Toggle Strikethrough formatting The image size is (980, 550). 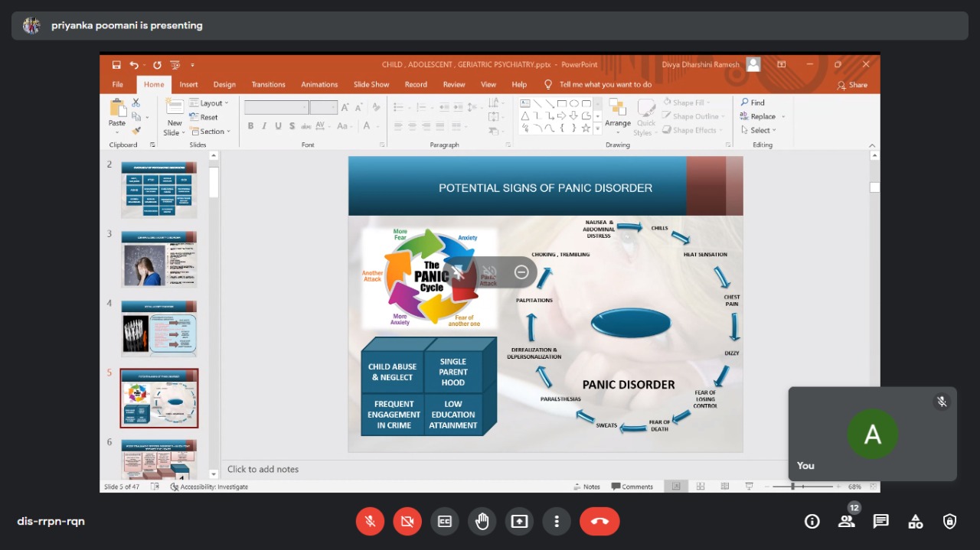click(305, 126)
